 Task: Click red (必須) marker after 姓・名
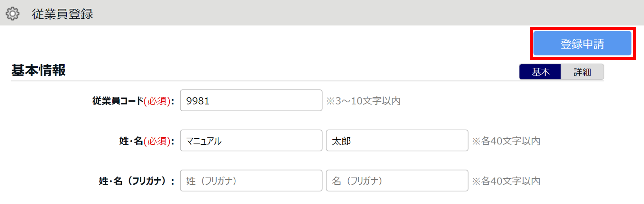157,141
